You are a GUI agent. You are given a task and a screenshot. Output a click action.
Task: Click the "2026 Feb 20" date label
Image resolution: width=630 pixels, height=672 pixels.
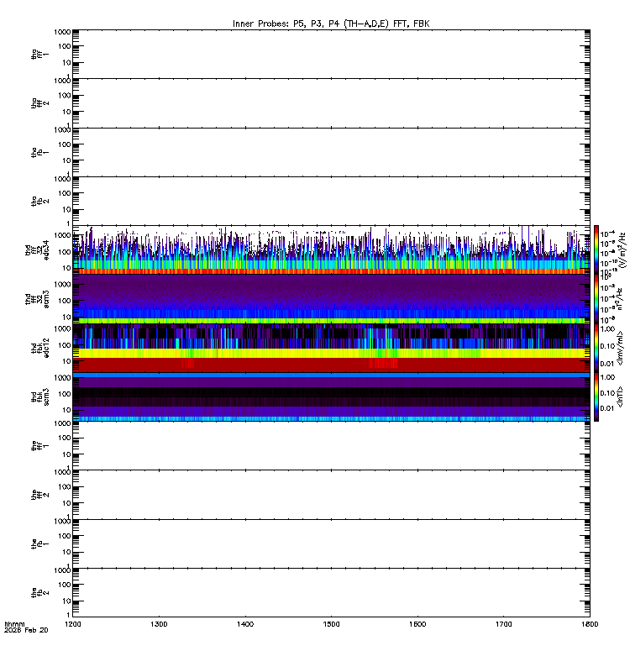coord(26,630)
